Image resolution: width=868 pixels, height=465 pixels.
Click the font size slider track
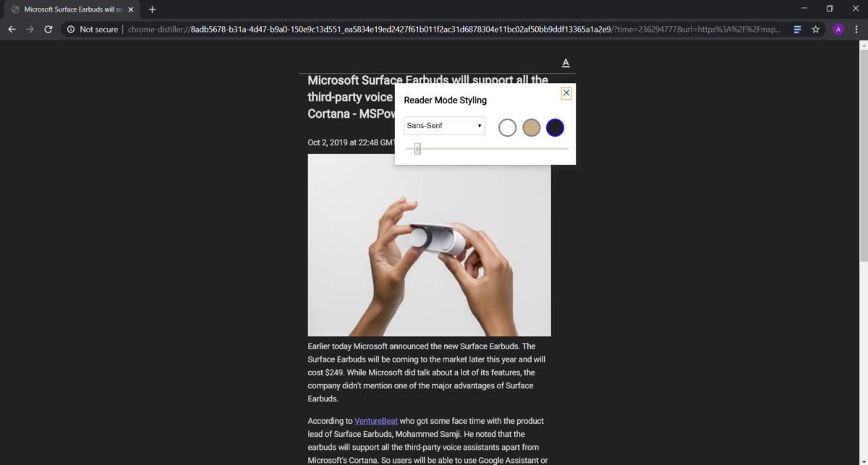point(487,149)
